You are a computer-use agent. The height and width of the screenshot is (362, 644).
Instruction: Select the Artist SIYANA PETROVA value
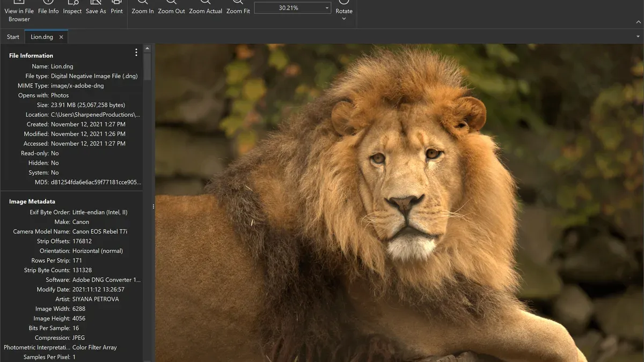(x=96, y=299)
